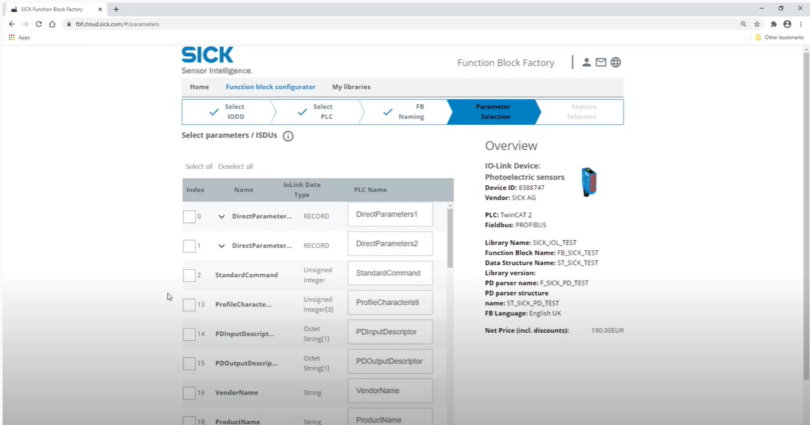Open a new browser tab
The width and height of the screenshot is (810, 425).
coord(116,9)
